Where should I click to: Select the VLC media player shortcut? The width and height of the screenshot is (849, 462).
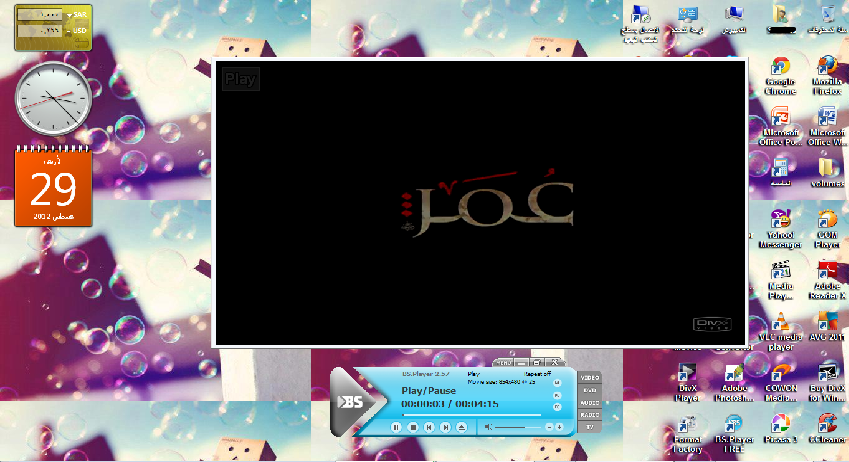[x=780, y=331]
